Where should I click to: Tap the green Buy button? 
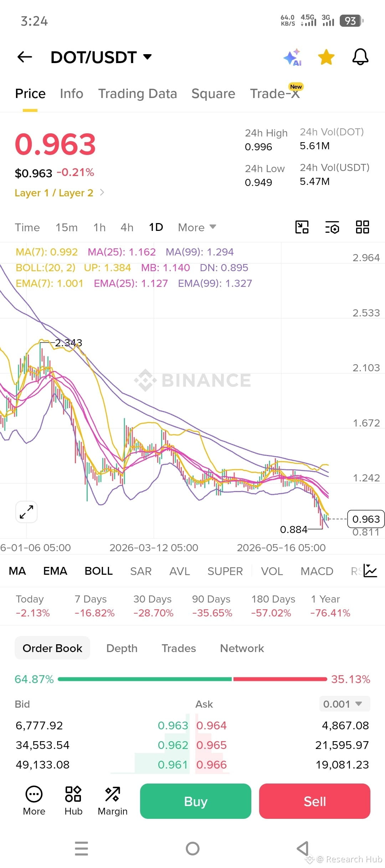pyautogui.click(x=196, y=801)
